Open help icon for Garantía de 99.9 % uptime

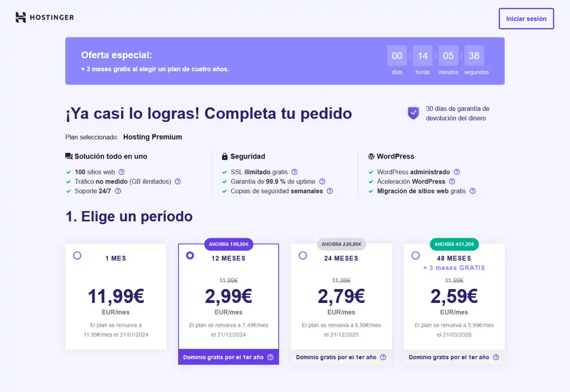(x=322, y=181)
